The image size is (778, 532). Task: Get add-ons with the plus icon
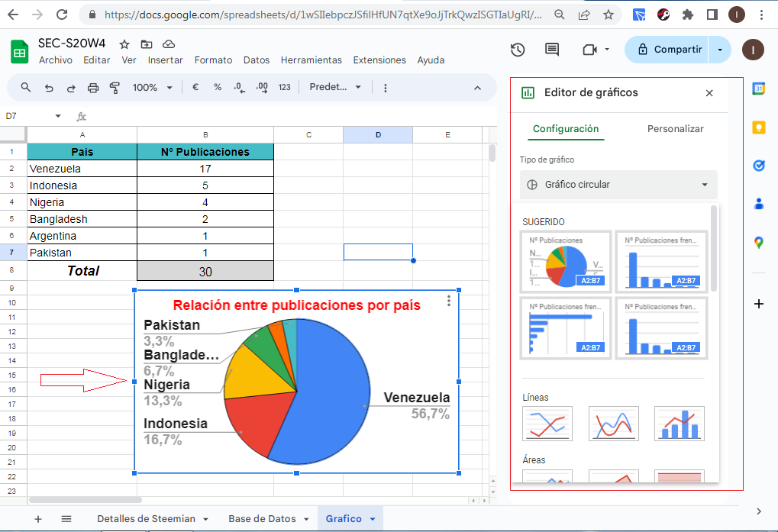[759, 304]
